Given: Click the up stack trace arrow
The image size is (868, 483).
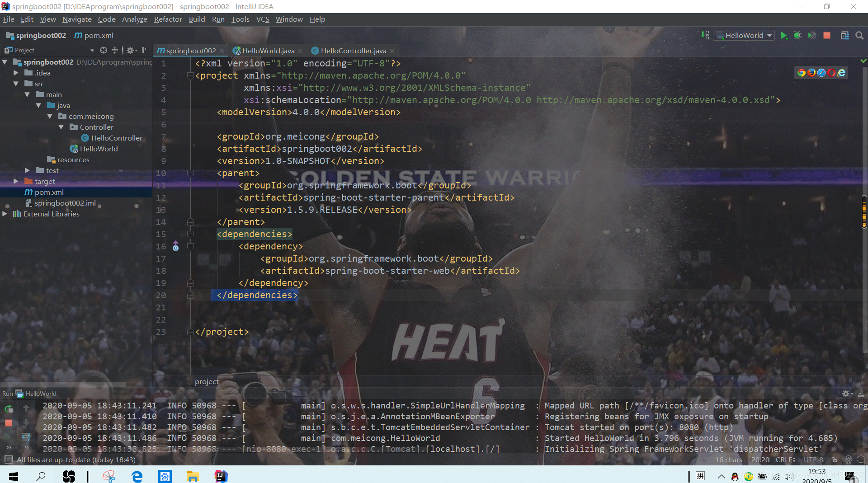Looking at the screenshot, I should (26, 408).
